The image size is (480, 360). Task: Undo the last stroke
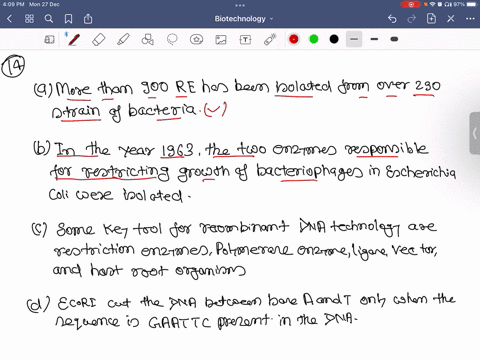tap(392, 19)
